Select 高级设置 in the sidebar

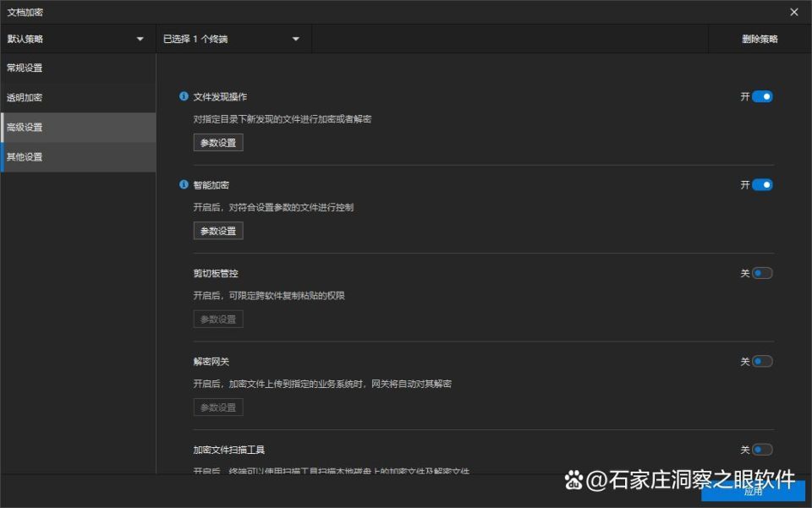(x=78, y=128)
